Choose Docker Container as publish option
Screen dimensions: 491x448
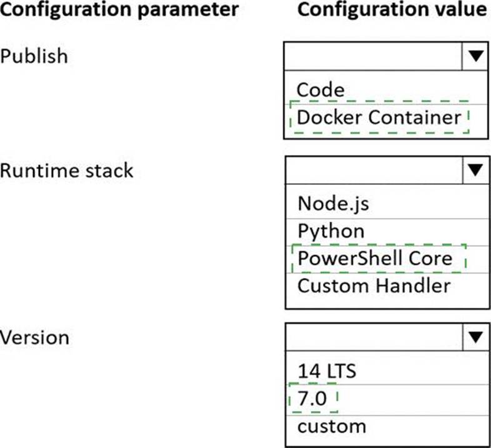click(379, 117)
